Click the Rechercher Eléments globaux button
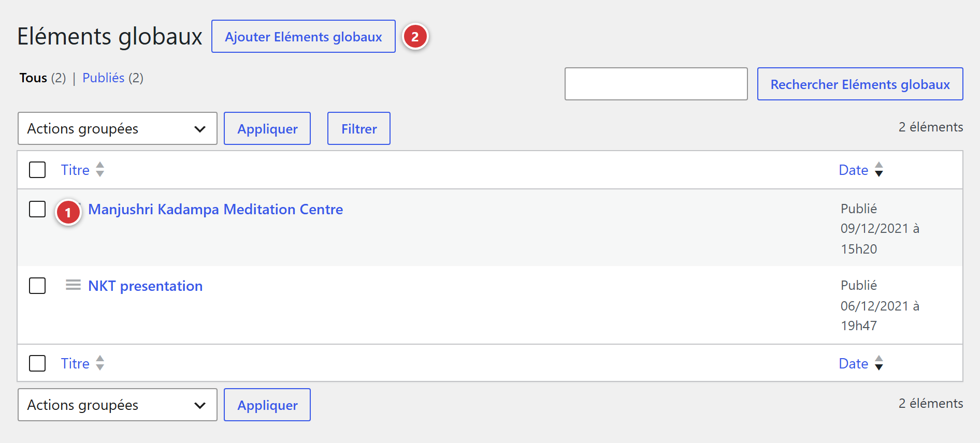Screen dimensions: 980x443 (x=860, y=84)
